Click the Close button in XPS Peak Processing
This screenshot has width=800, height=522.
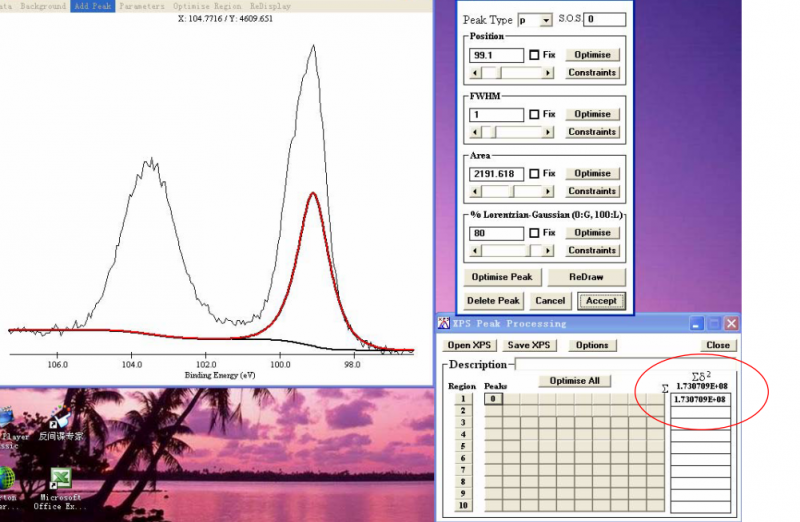point(718,345)
